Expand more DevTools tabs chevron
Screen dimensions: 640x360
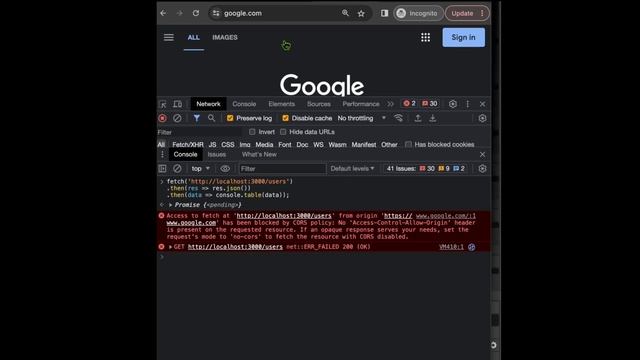[x=391, y=104]
